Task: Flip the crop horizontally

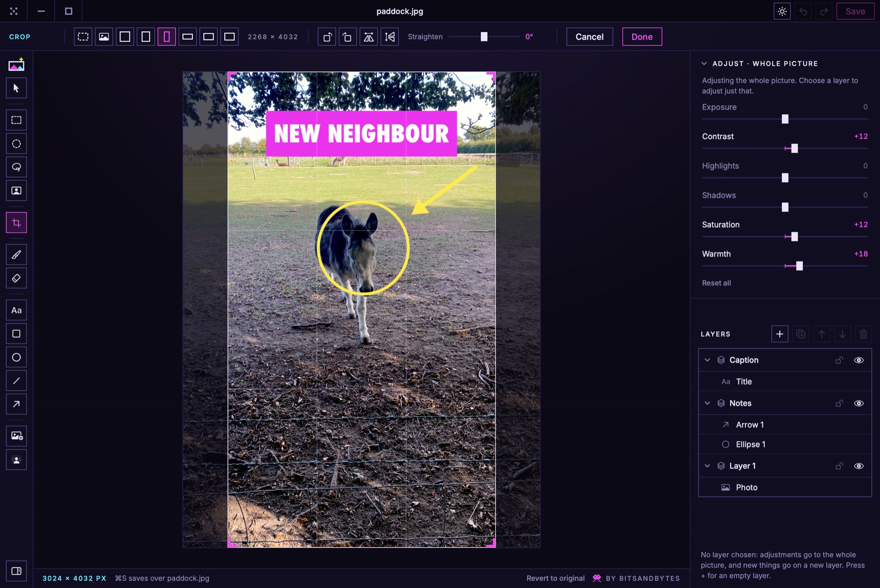Action: (x=369, y=37)
